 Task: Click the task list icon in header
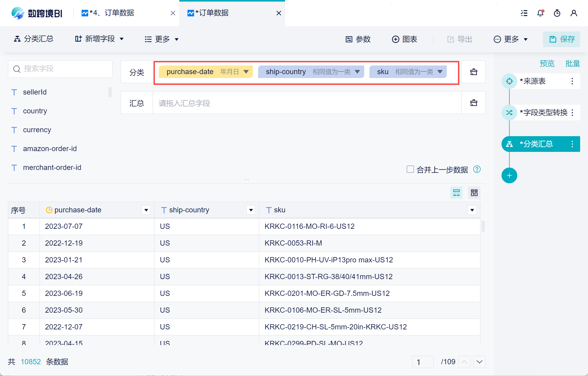(x=524, y=13)
